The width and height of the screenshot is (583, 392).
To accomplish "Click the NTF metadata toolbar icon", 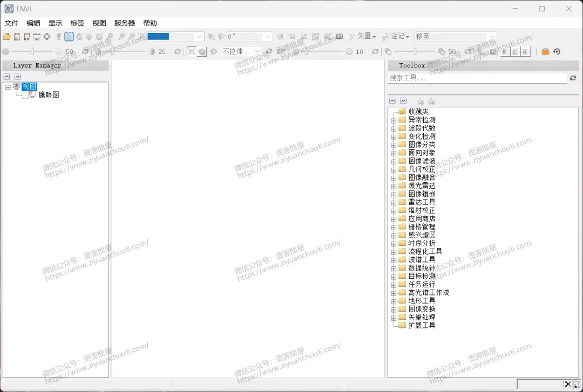I will coord(27,37).
